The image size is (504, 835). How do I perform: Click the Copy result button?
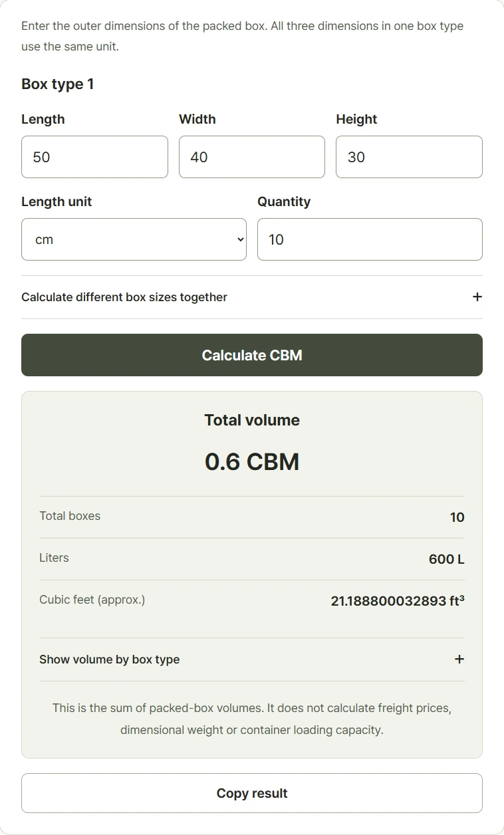(252, 793)
